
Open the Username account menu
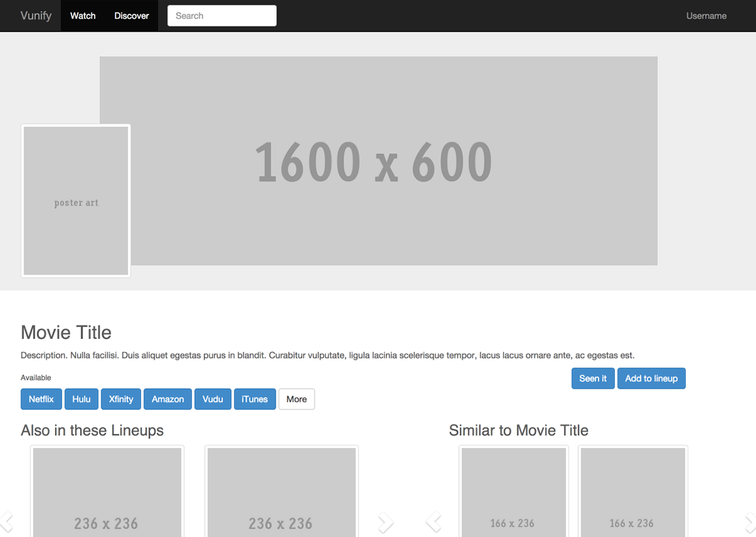pos(706,15)
